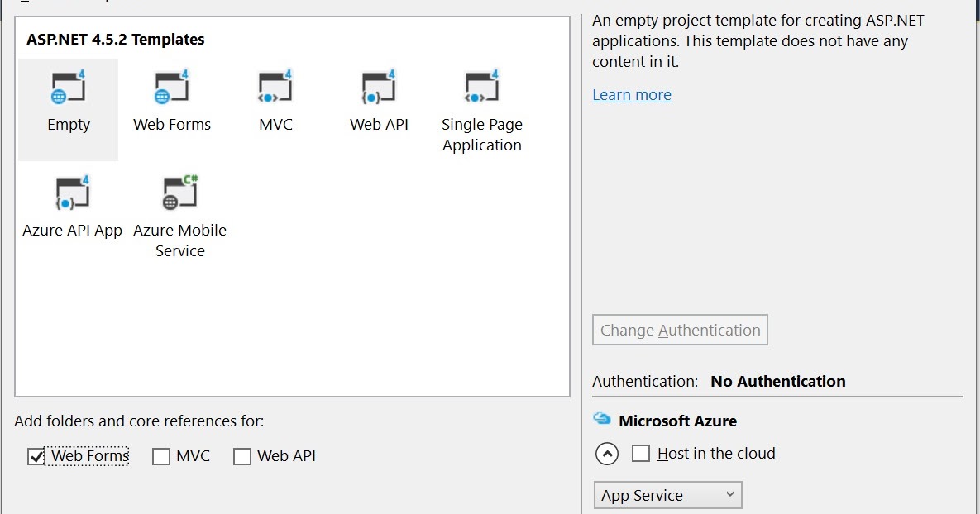This screenshot has height=514, width=980.
Task: Click the Web Forms template label
Action: (172, 125)
